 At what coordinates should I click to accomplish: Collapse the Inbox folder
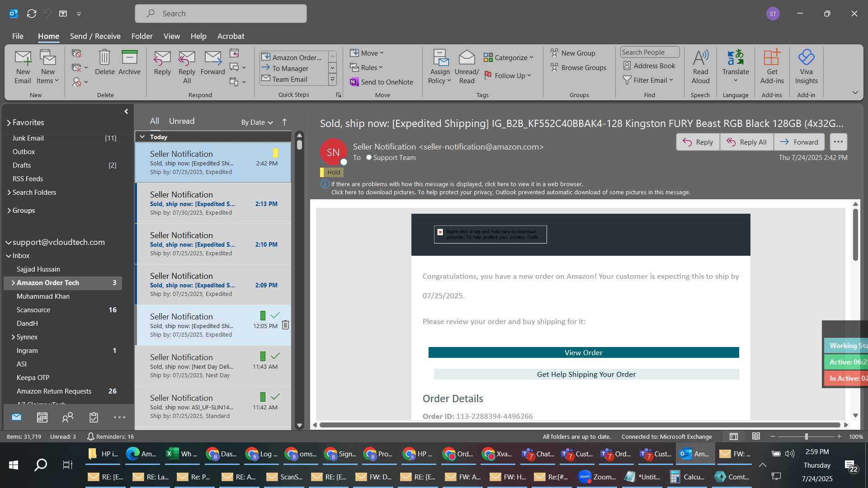point(9,256)
